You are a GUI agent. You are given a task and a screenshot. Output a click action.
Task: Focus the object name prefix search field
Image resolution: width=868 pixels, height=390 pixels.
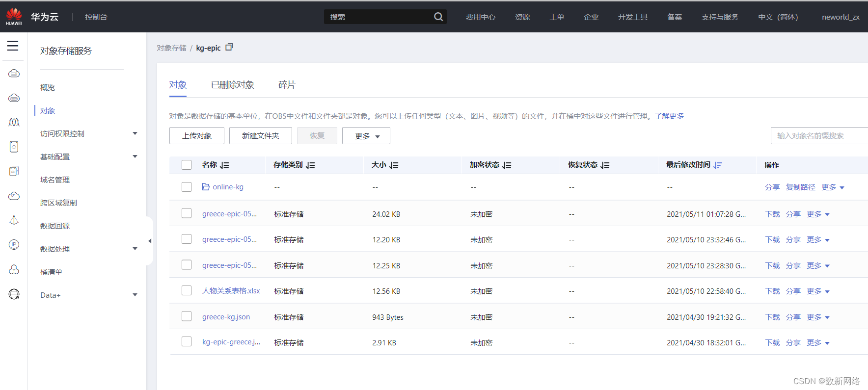[819, 136]
